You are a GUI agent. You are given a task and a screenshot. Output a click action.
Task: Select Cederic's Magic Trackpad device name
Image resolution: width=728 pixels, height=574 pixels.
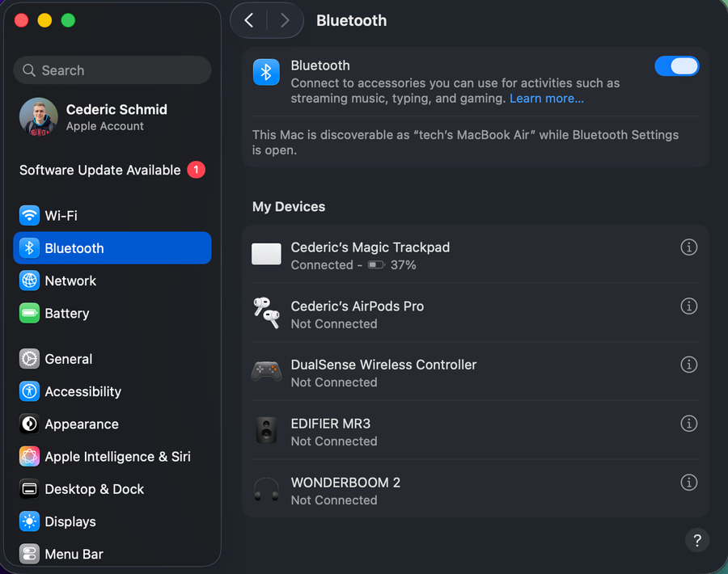(x=370, y=247)
